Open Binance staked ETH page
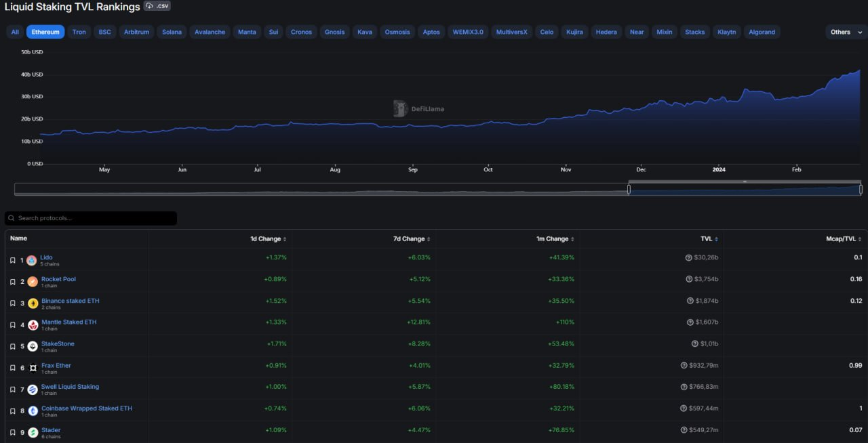This screenshot has width=868, height=443. tap(71, 301)
